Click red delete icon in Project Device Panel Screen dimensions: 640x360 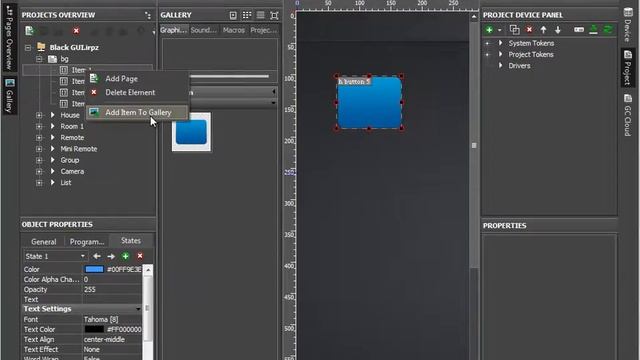tap(529, 30)
